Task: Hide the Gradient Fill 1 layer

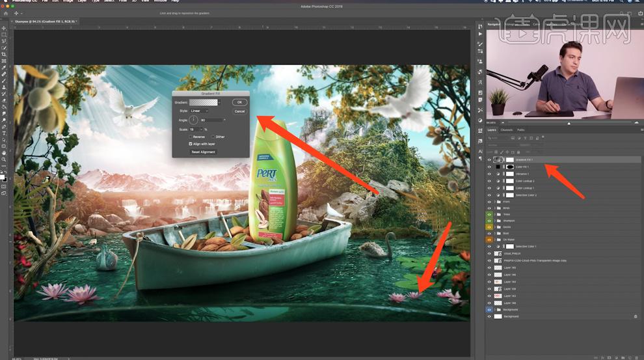Action: pos(489,160)
